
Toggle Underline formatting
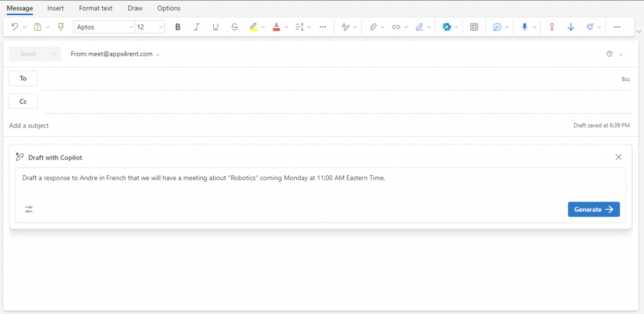[x=216, y=27]
